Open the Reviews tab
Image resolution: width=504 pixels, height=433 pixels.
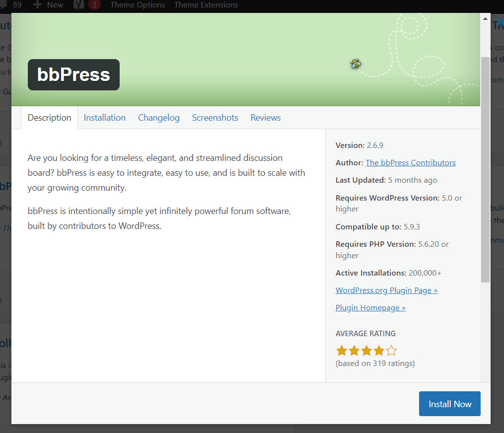[266, 118]
